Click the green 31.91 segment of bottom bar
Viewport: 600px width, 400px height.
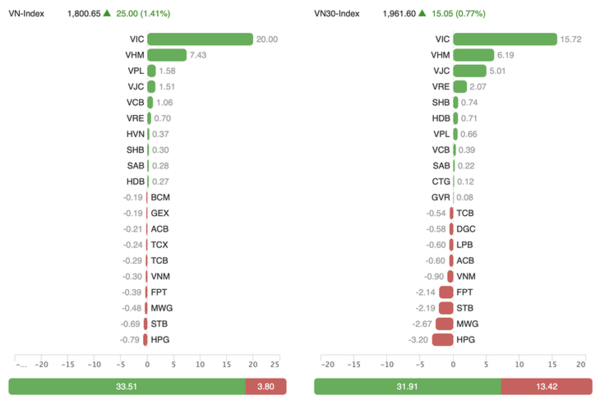(407, 386)
